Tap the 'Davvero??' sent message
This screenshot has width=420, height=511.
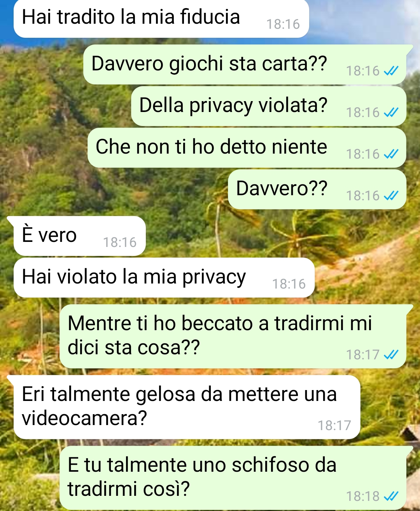coord(317,189)
